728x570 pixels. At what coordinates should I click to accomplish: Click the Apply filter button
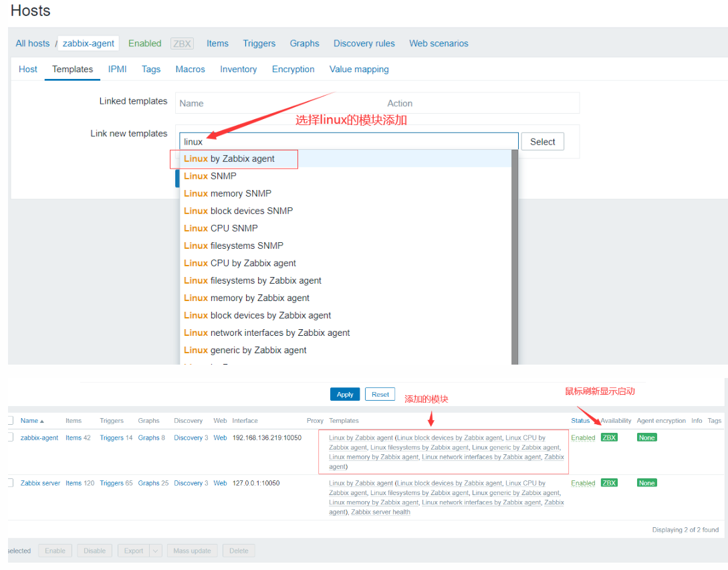tap(344, 395)
